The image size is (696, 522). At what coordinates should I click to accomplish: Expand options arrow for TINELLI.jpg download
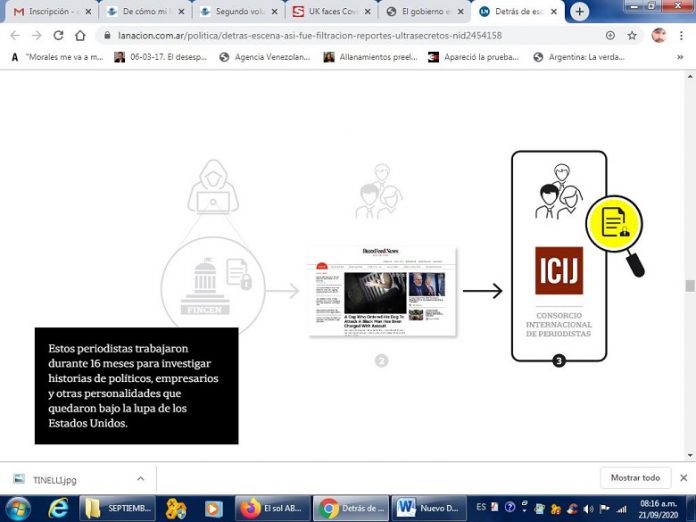[x=140, y=479]
